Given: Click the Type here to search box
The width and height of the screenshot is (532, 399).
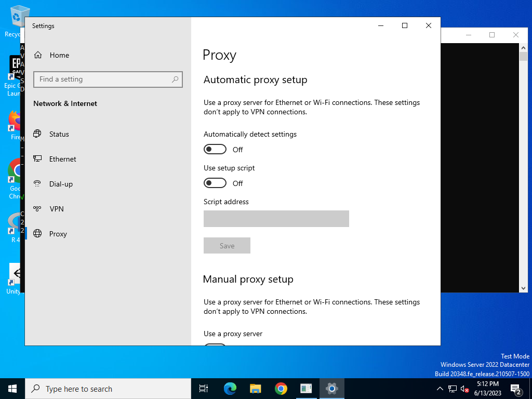Looking at the screenshot, I should 108,389.
